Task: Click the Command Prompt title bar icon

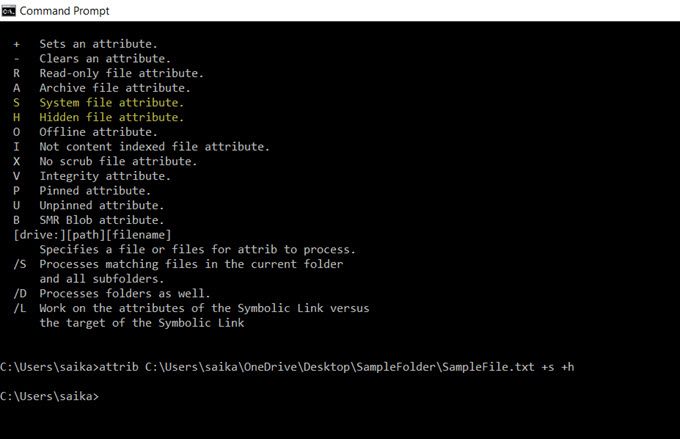Action: pos(9,10)
